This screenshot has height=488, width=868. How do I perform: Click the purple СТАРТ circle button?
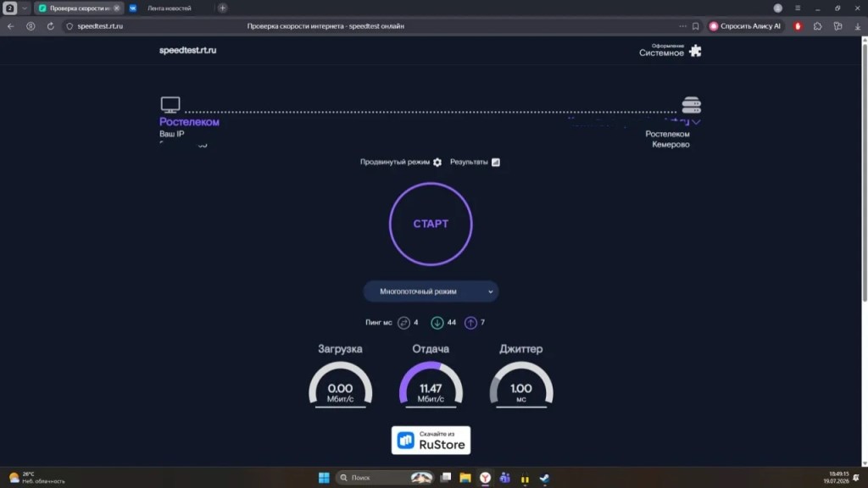[431, 224]
